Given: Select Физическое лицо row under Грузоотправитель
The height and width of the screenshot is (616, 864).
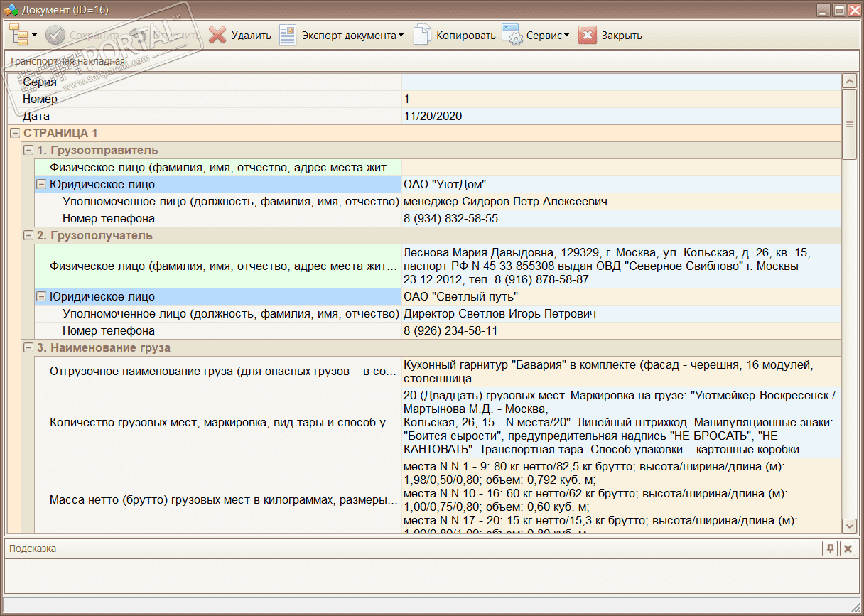Looking at the screenshot, I should tap(223, 167).
